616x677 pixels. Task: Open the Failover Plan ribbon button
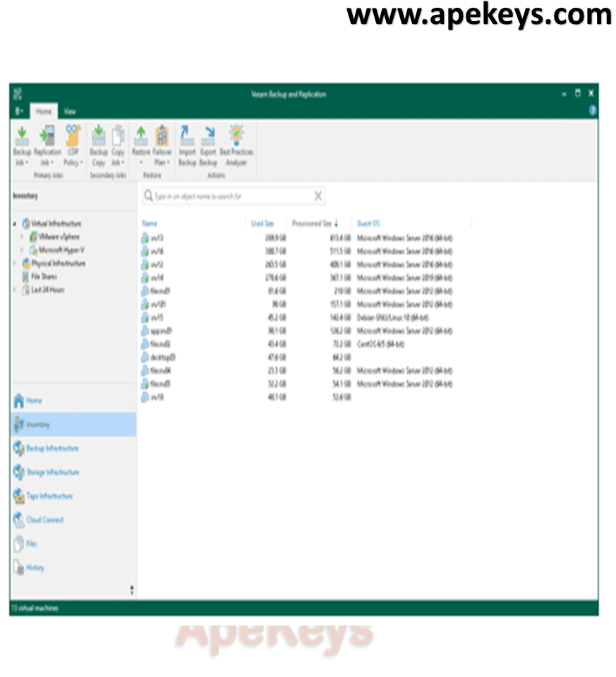click(x=162, y=146)
